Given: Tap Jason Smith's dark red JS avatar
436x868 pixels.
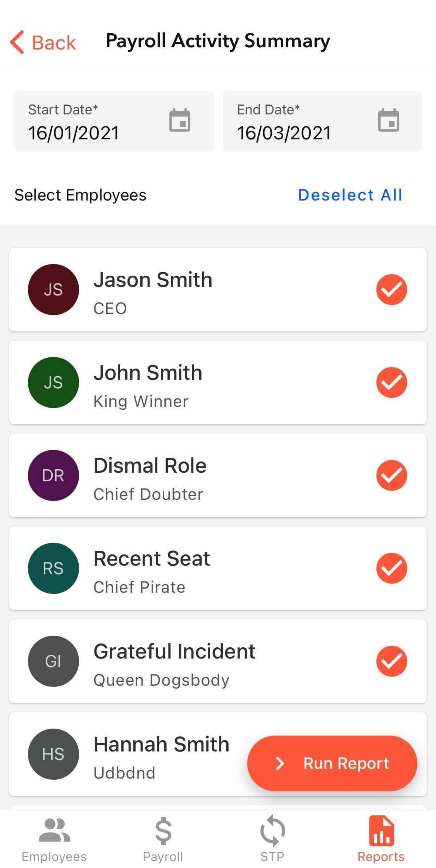Looking at the screenshot, I should click(x=53, y=290).
